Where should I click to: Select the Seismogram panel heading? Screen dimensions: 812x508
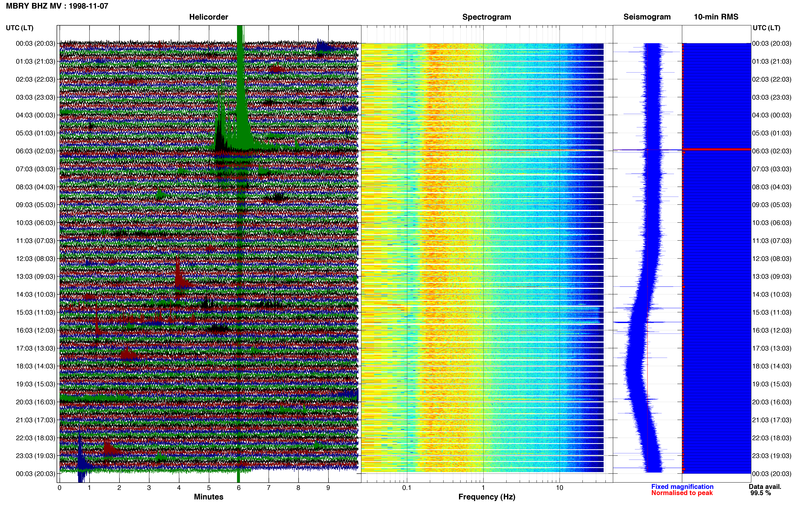647,17
